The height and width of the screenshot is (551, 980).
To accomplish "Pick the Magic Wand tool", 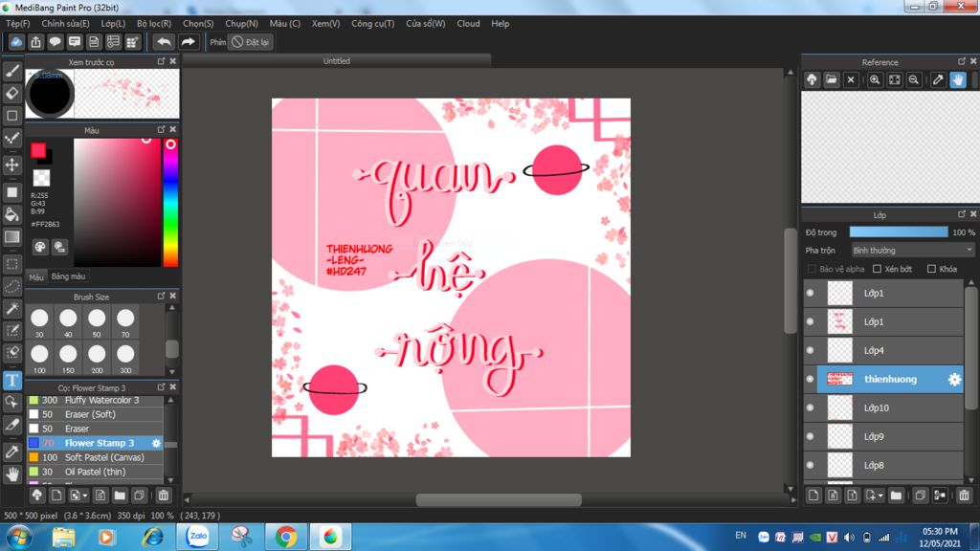I will (11, 309).
